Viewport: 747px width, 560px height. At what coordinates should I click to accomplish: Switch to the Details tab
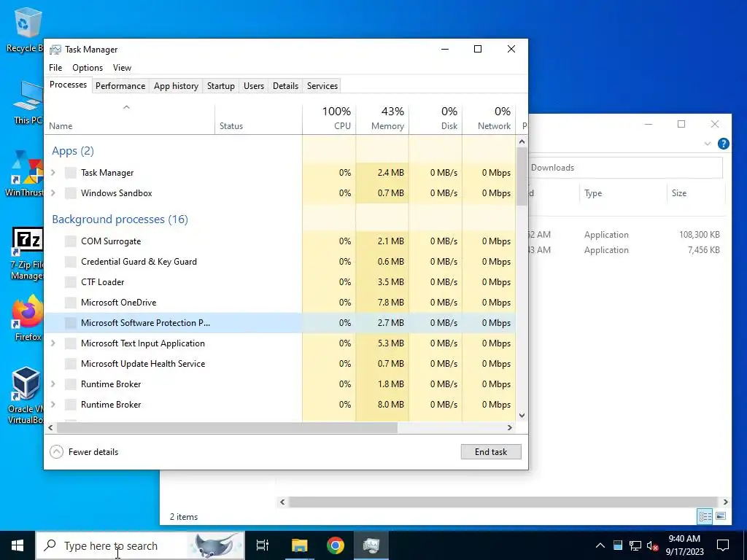285,86
